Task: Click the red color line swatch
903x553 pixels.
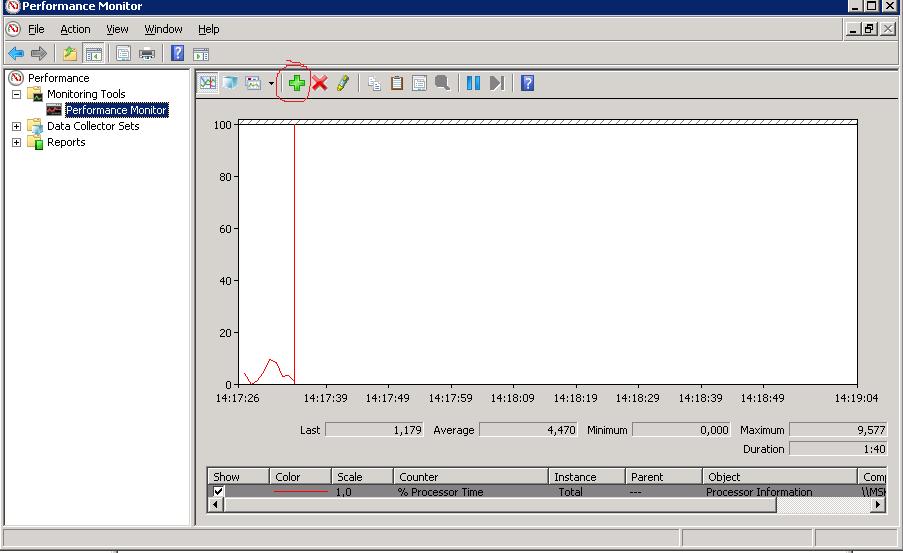Action: click(x=300, y=491)
